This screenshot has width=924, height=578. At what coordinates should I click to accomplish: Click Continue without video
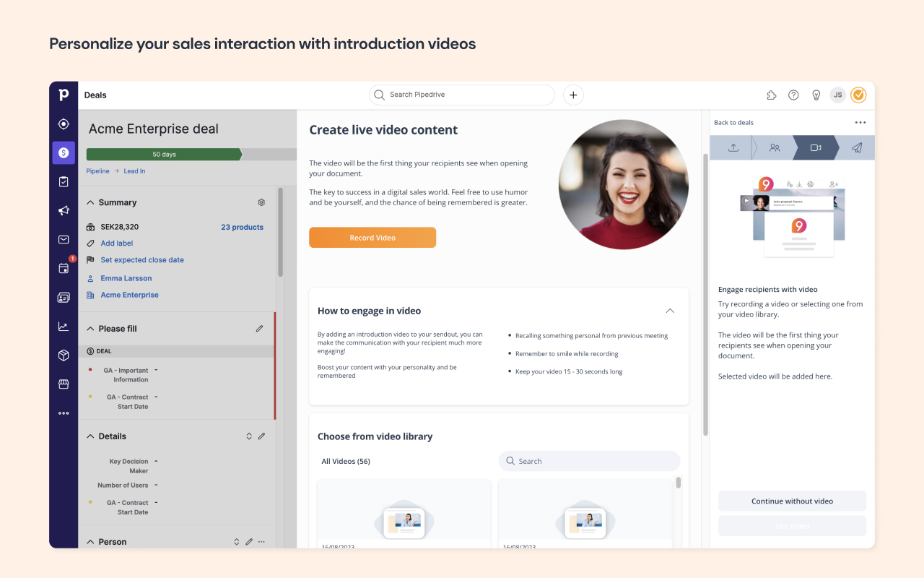pyautogui.click(x=792, y=501)
